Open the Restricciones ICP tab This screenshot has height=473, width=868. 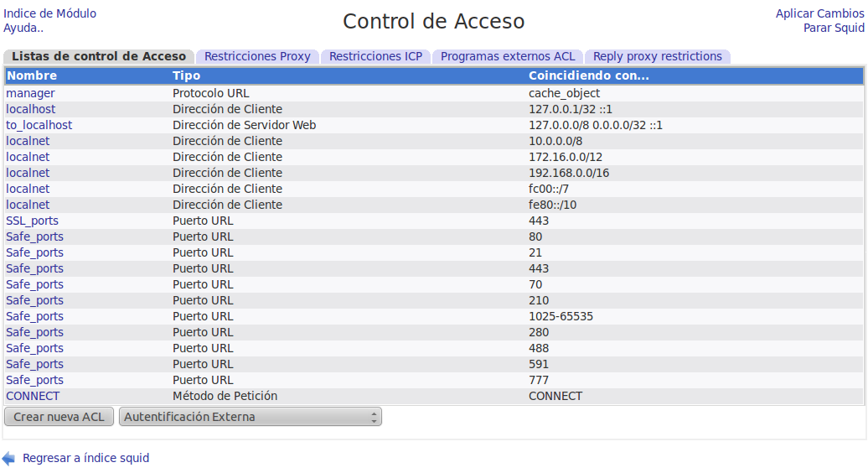click(375, 57)
